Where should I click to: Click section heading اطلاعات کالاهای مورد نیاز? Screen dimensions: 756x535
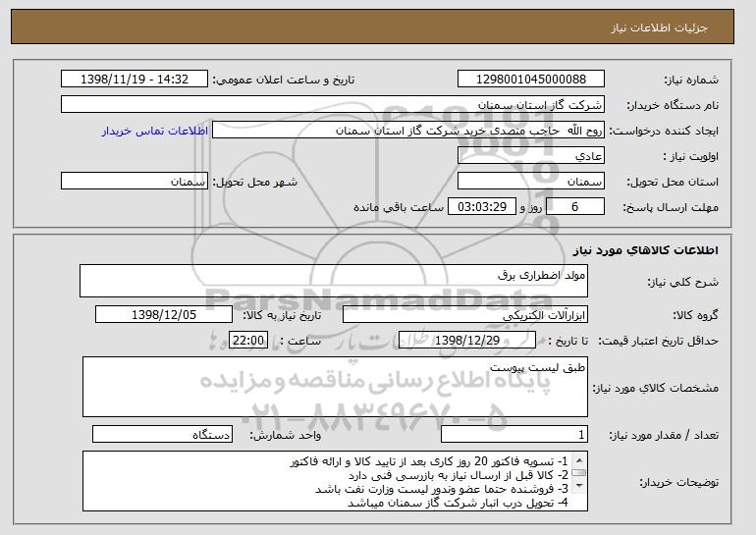646,250
